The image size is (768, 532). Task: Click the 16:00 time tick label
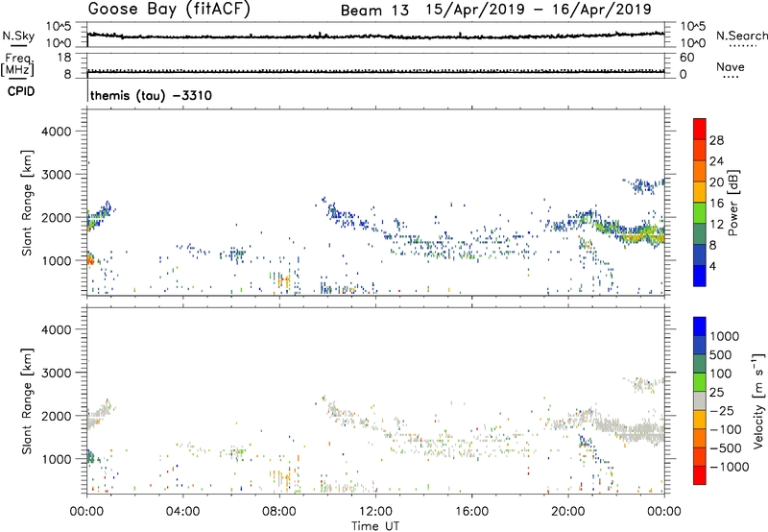click(471, 512)
